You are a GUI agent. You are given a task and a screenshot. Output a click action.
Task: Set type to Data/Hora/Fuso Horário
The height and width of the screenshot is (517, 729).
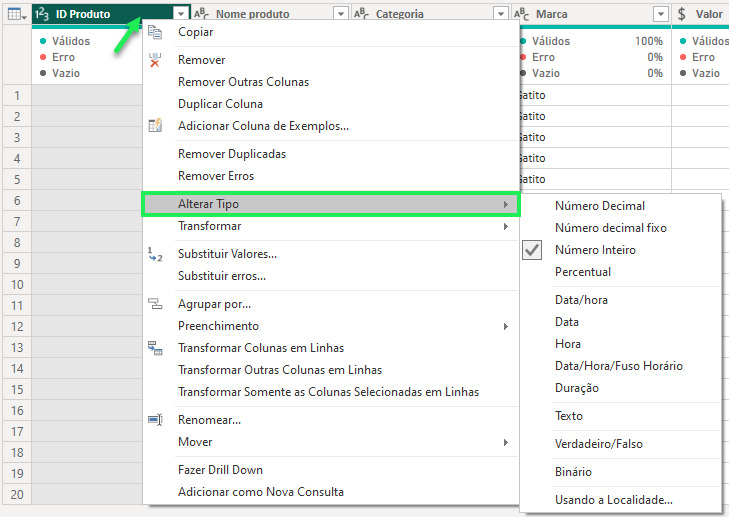coord(619,366)
